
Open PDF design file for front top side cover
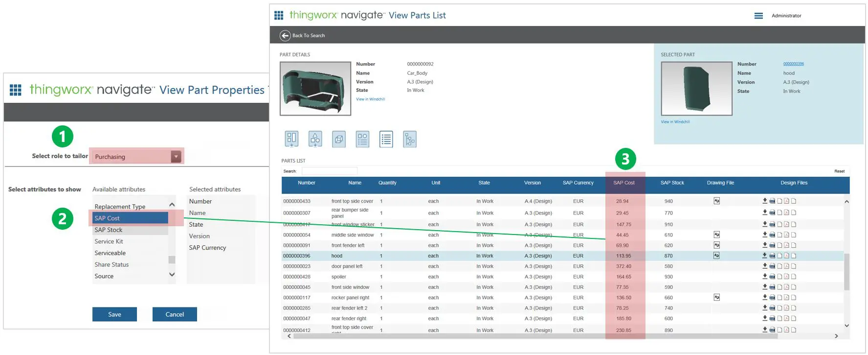[786, 201]
